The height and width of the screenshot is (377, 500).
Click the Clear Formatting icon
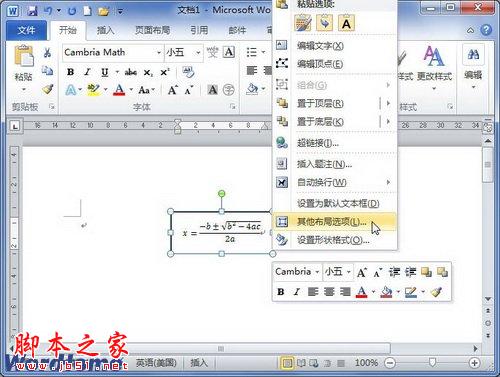pos(188,72)
